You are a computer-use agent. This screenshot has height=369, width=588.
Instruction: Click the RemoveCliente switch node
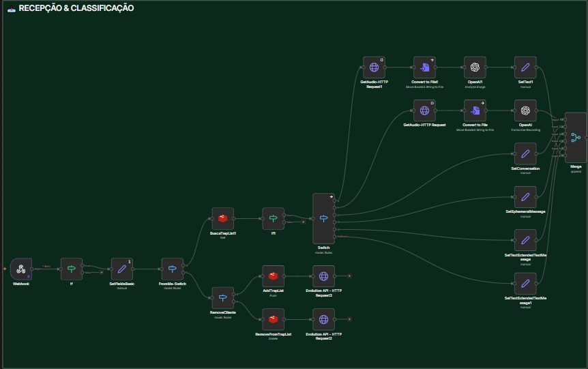click(x=222, y=298)
